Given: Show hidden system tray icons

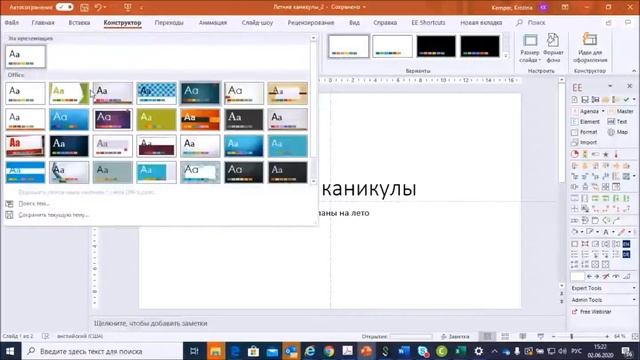Looking at the screenshot, I should pos(494,351).
